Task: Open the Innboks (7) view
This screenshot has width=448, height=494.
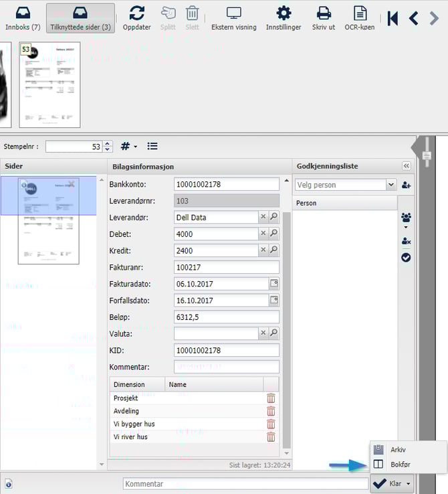Action: (x=23, y=18)
